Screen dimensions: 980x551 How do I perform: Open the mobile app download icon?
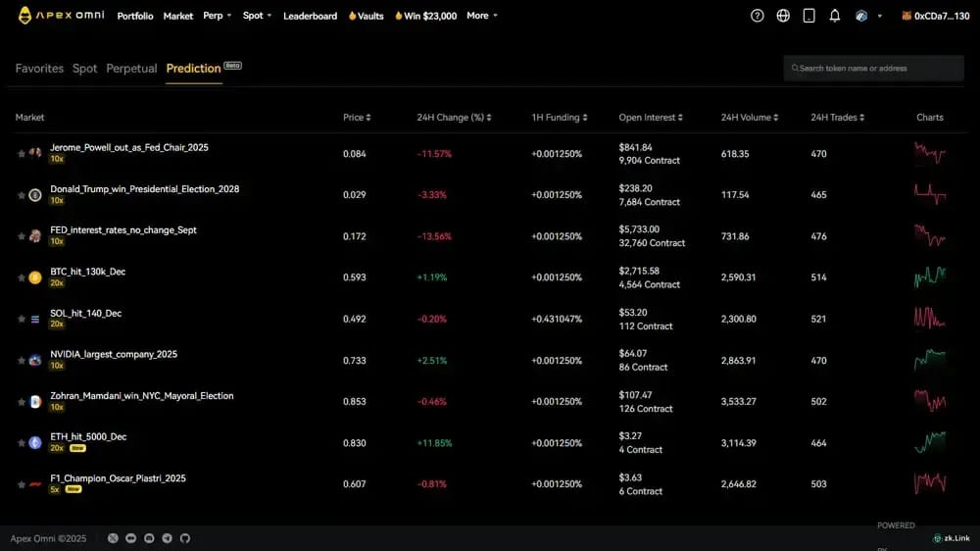(808, 16)
